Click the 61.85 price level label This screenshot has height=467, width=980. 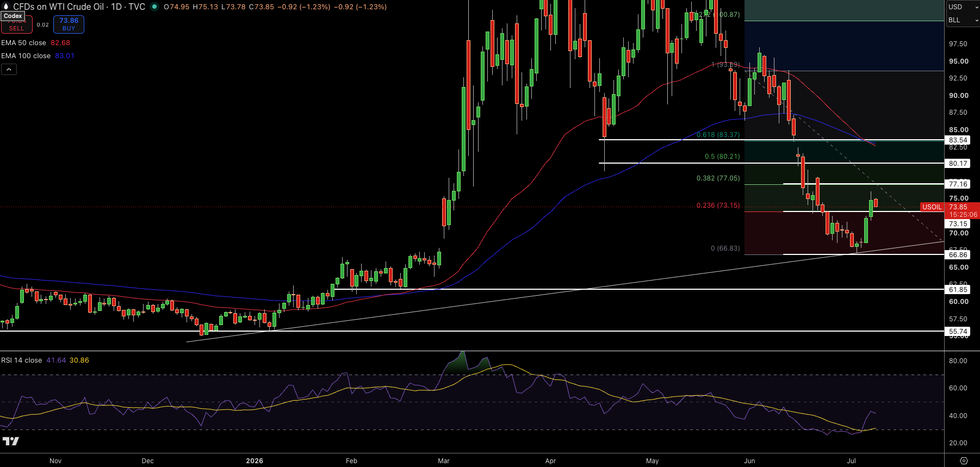tap(958, 290)
